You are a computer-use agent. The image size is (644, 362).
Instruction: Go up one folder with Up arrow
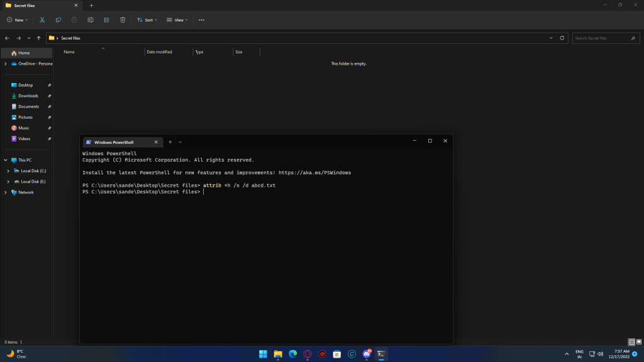pyautogui.click(x=38, y=38)
